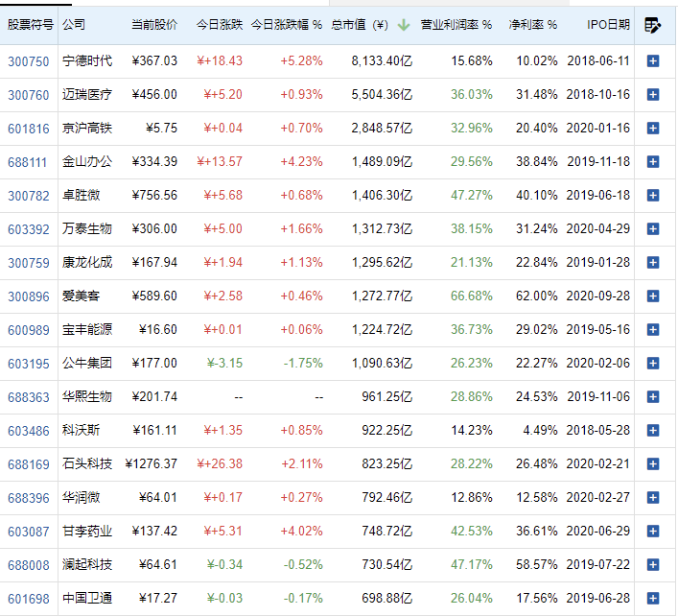
Task: Expand the plus icon for 华润微 row
Action: pos(653,497)
